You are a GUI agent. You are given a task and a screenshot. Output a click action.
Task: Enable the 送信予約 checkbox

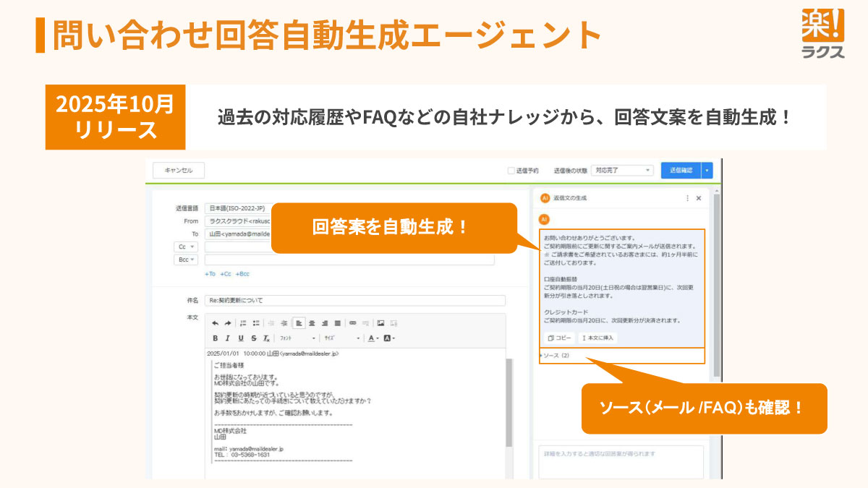[511, 171]
